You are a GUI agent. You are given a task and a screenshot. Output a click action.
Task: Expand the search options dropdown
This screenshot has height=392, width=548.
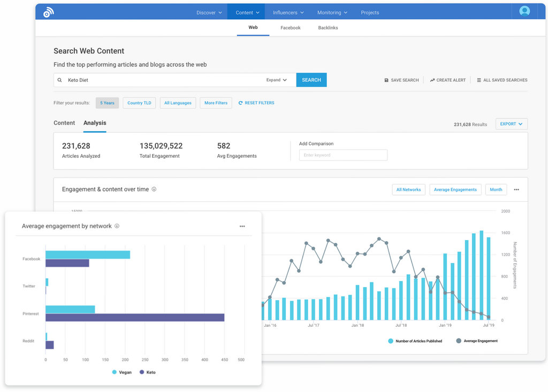(276, 80)
